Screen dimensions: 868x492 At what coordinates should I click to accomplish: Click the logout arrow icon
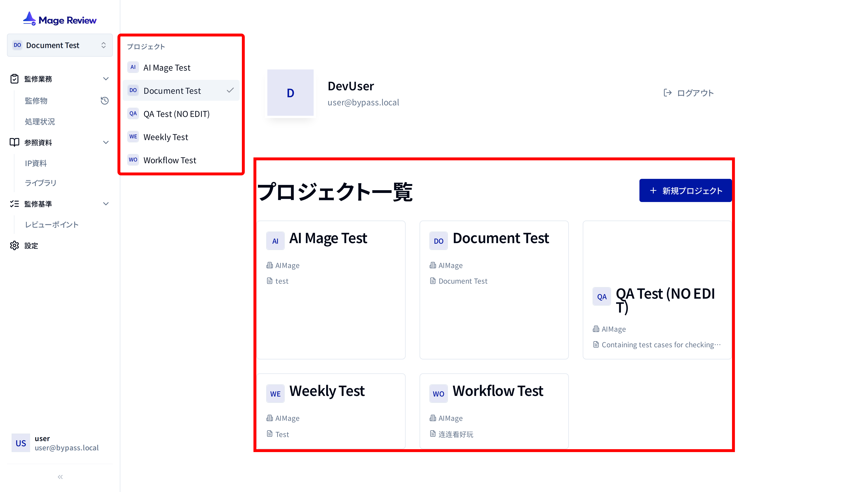(x=667, y=93)
